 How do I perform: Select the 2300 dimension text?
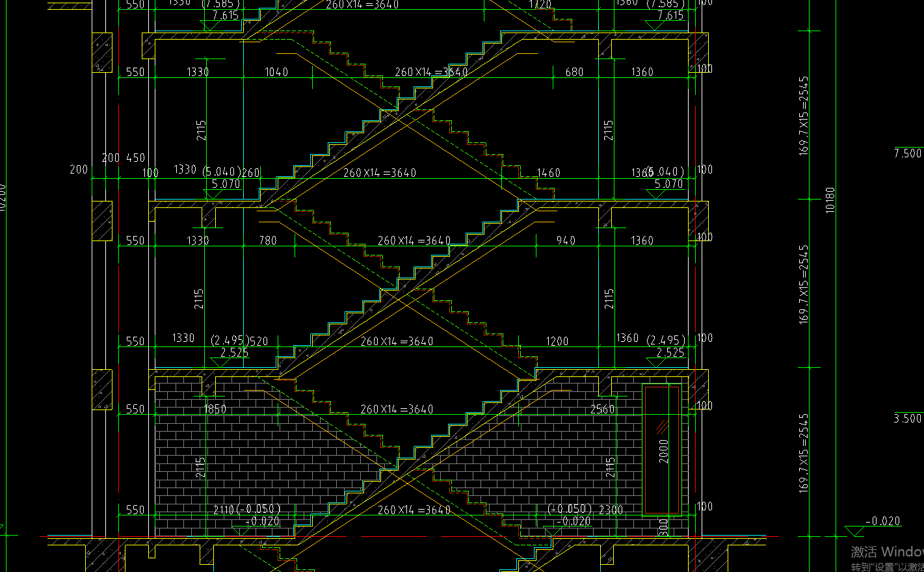pyautogui.click(x=611, y=510)
